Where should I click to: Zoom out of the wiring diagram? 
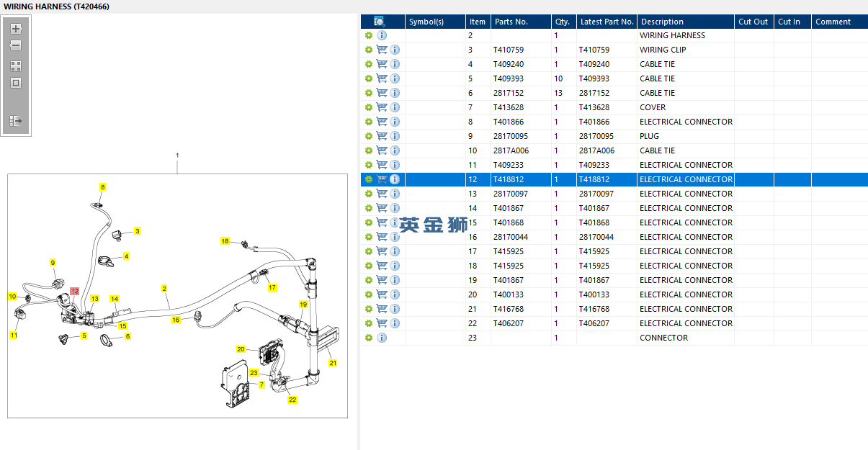[16, 45]
